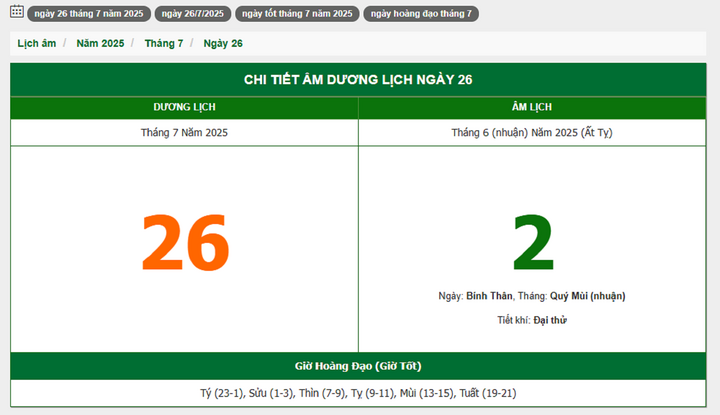Viewport: 720px width, 415px height.
Task: Select the "ngày 26/7/2025" tag pill
Action: (192, 14)
